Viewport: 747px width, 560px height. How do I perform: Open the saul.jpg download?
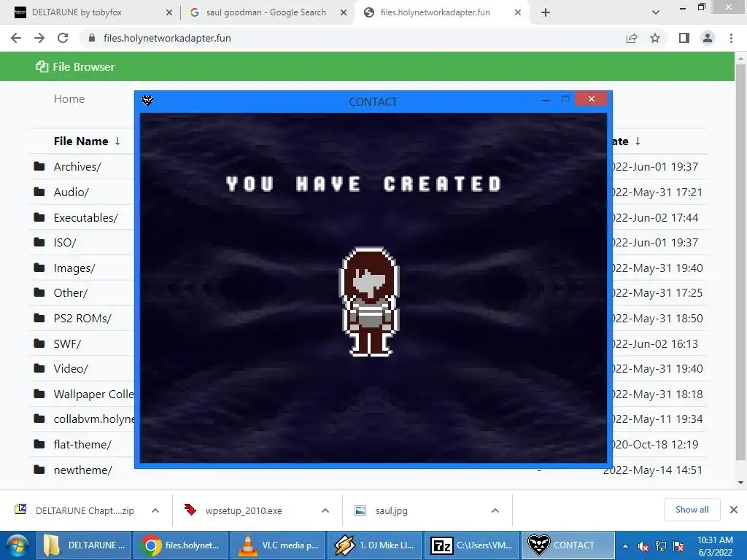(x=381, y=510)
